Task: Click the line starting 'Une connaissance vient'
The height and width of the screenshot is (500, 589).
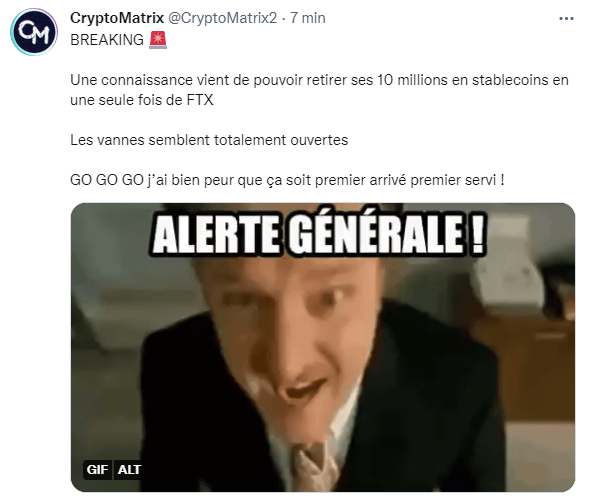Action: point(319,80)
